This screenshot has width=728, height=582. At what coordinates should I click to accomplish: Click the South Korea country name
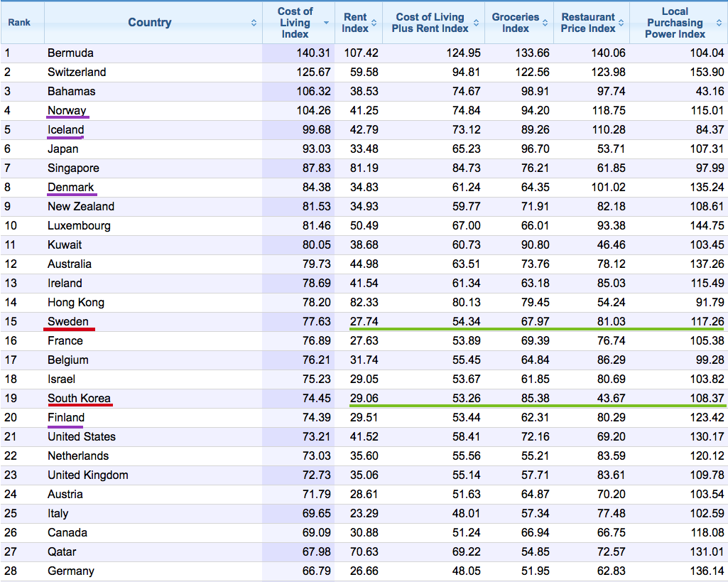[80, 398]
